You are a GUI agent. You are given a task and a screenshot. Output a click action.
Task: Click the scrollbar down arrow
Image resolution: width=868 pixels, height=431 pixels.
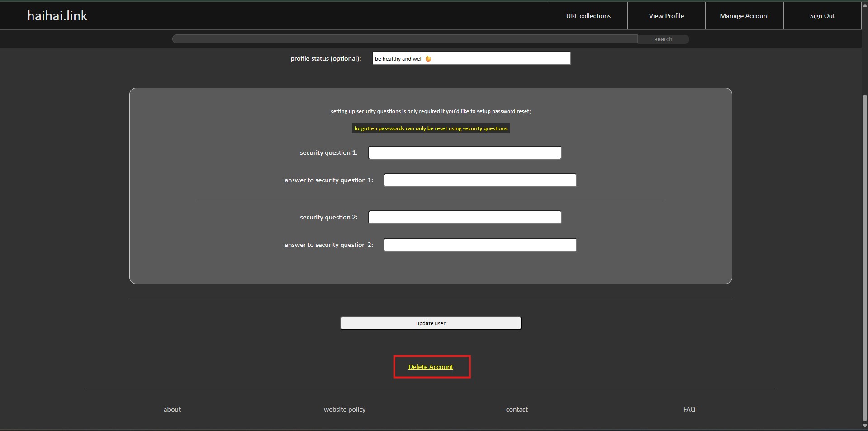click(x=865, y=426)
